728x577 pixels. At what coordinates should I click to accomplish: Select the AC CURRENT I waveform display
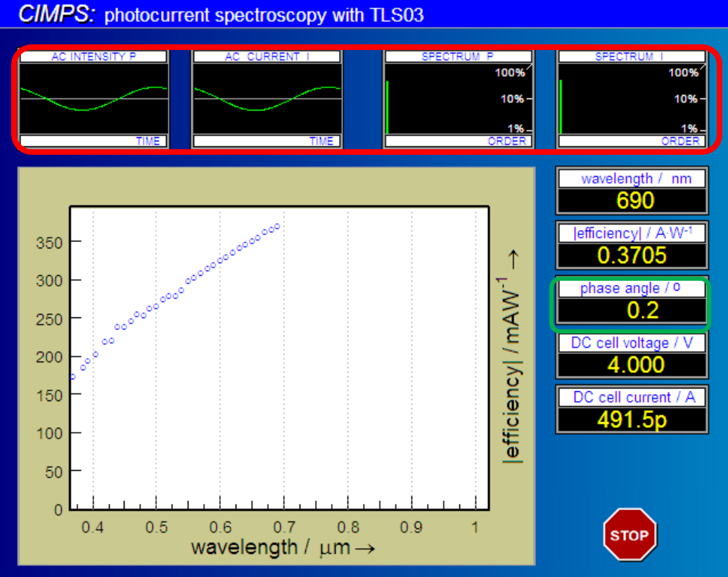tap(267, 99)
